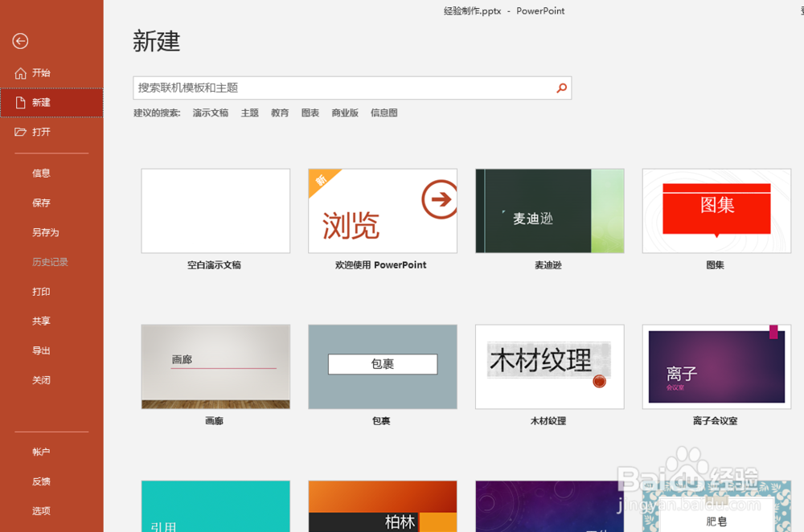Click the 商业版 suggested search link
The image size is (804, 532).
coord(345,113)
